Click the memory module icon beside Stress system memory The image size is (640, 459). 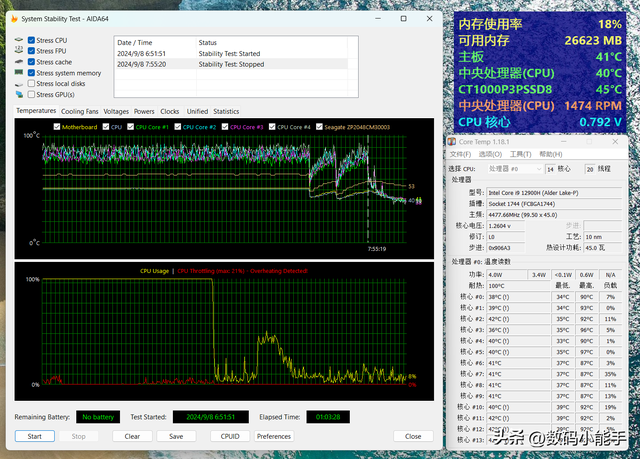19,72
